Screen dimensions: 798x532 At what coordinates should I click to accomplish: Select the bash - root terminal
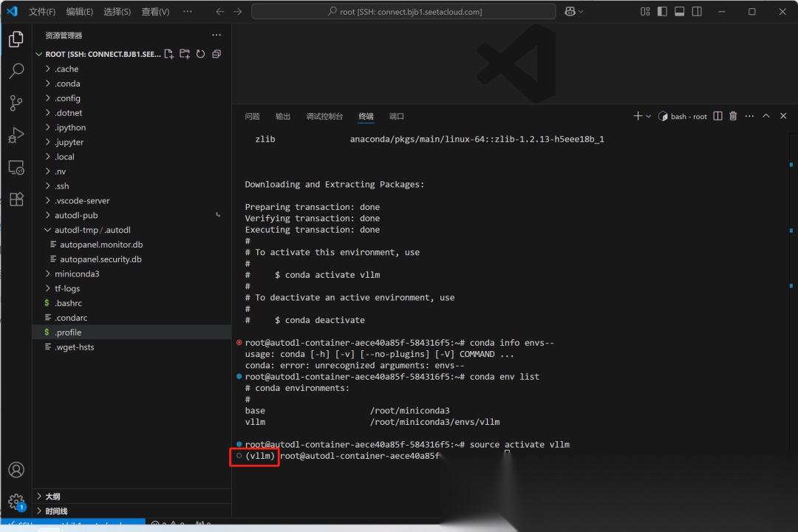tap(683, 116)
